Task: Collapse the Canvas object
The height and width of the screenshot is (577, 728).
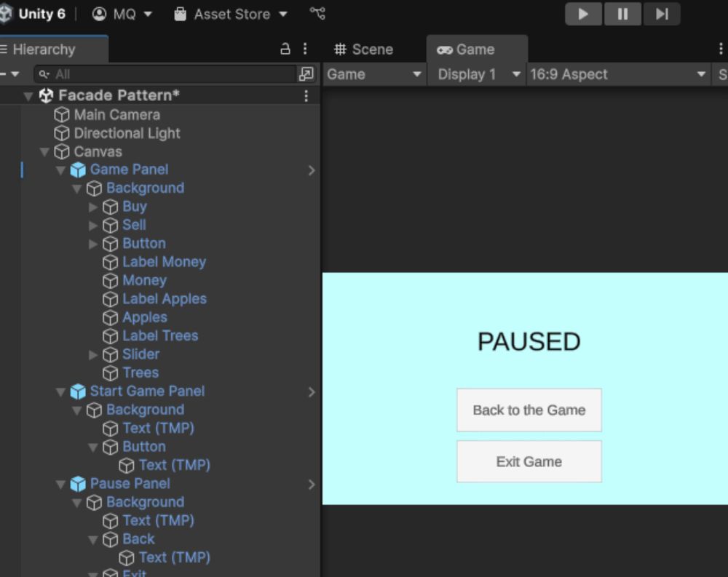Action: coord(44,152)
